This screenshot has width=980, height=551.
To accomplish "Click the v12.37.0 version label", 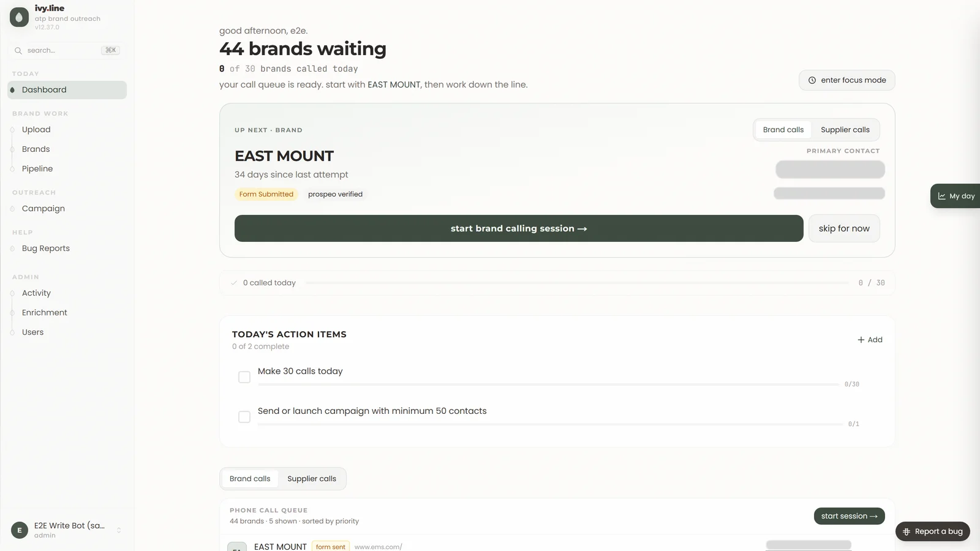I will click(x=47, y=28).
